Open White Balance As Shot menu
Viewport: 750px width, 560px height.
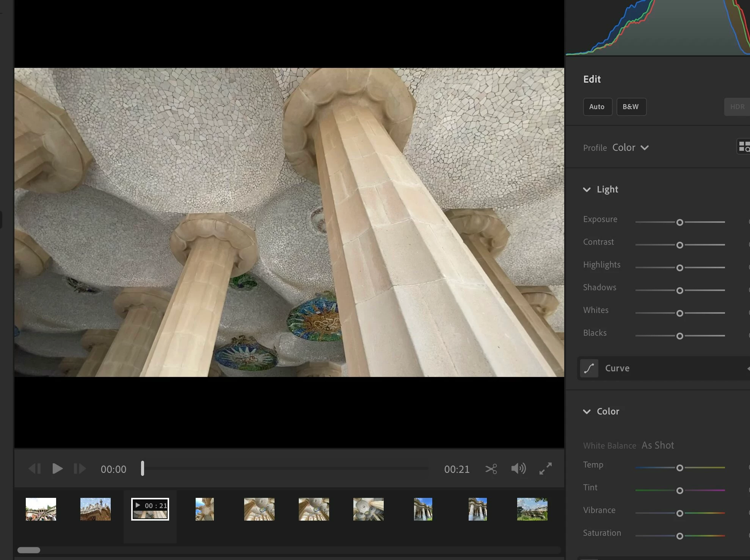point(657,446)
